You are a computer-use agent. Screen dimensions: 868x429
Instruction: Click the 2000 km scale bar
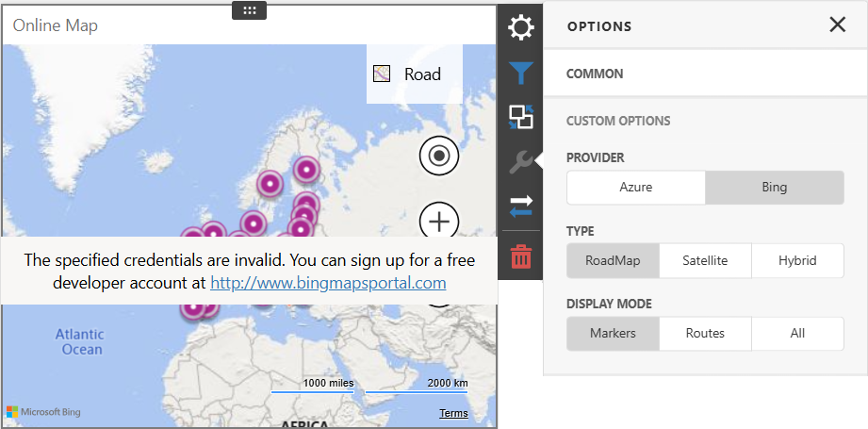[417, 386]
